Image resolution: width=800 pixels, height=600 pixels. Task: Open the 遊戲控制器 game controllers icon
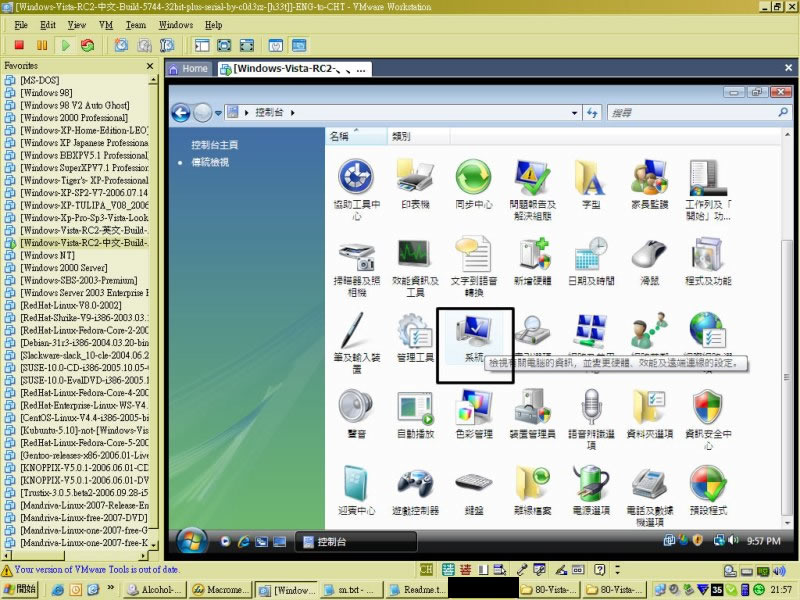pyautogui.click(x=415, y=490)
